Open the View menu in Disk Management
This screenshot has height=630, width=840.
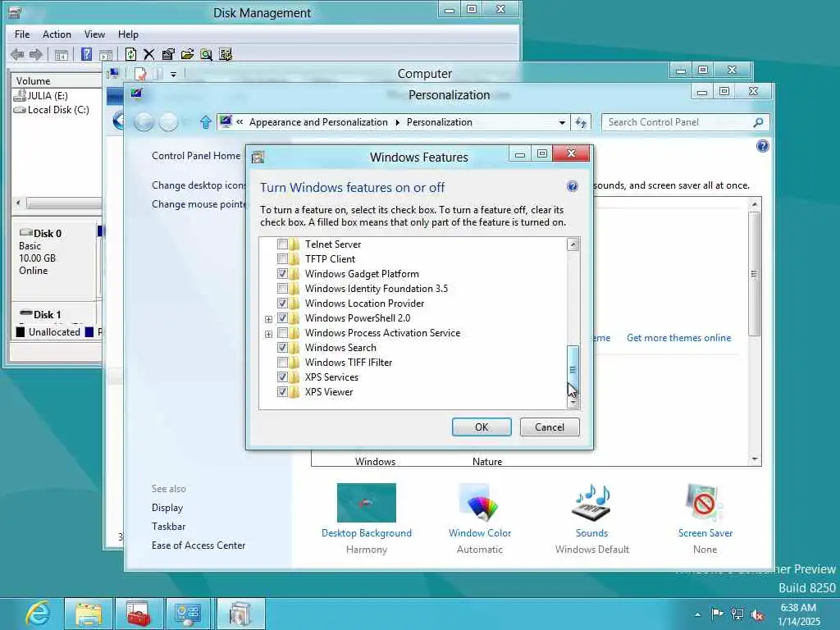click(x=94, y=34)
